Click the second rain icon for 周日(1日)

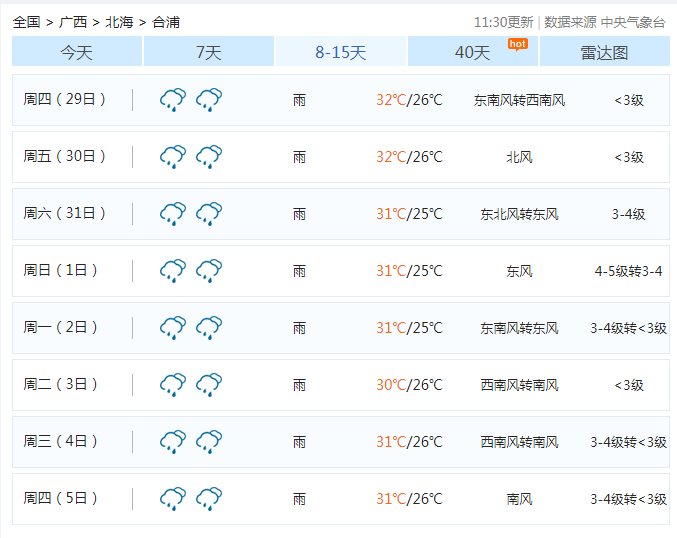tap(209, 271)
